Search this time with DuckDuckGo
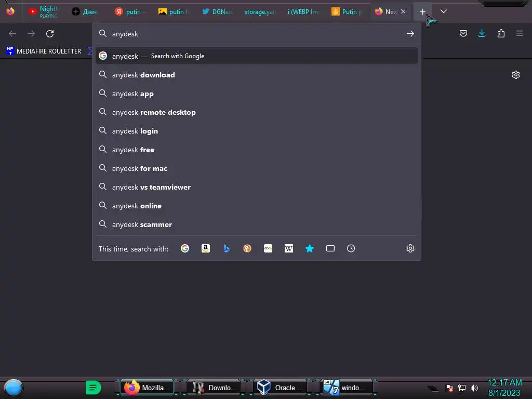Viewport: 532px width, 399px height. pyautogui.click(x=247, y=249)
